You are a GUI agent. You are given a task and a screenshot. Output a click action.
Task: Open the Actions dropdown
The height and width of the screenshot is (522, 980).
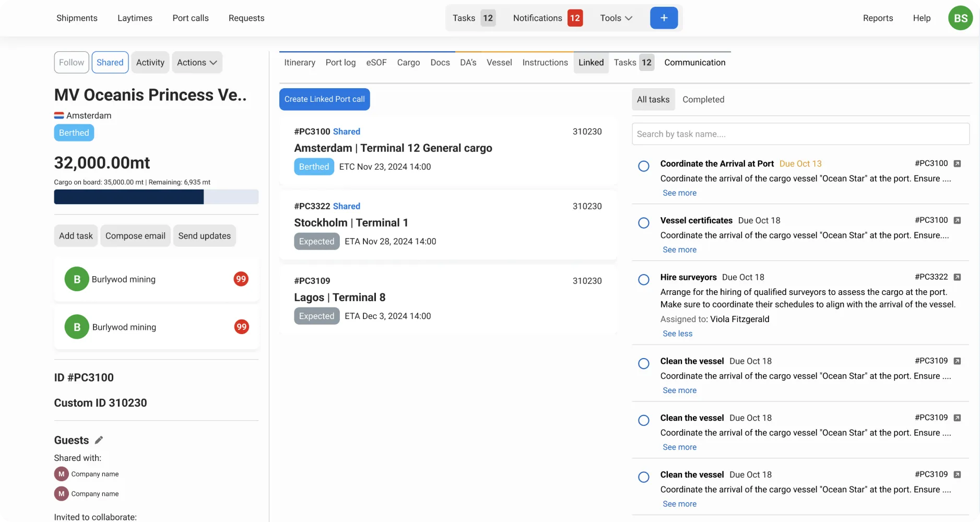197,62
